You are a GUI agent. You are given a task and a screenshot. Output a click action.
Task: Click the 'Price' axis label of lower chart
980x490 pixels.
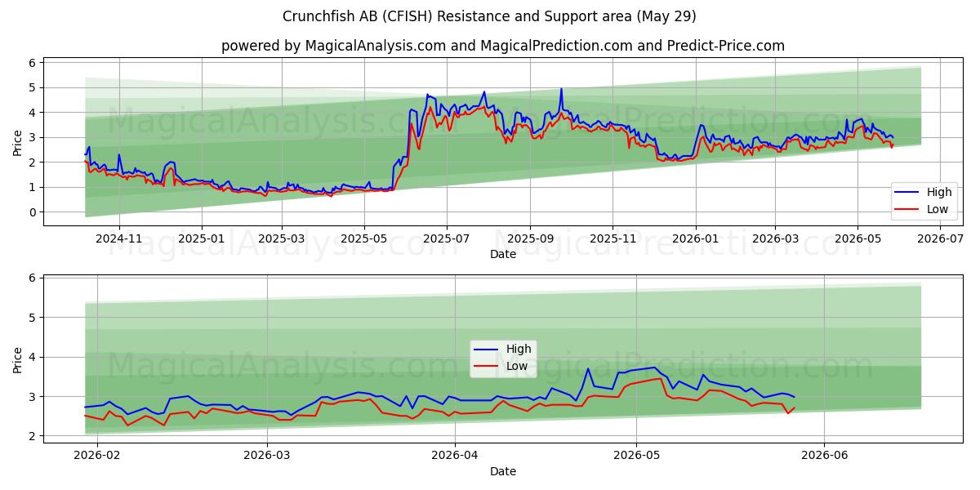click(x=18, y=359)
